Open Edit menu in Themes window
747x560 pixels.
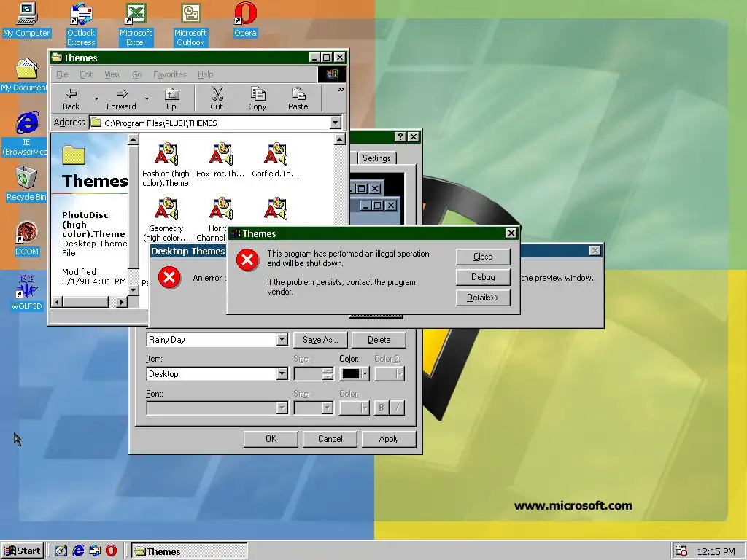[x=86, y=75]
